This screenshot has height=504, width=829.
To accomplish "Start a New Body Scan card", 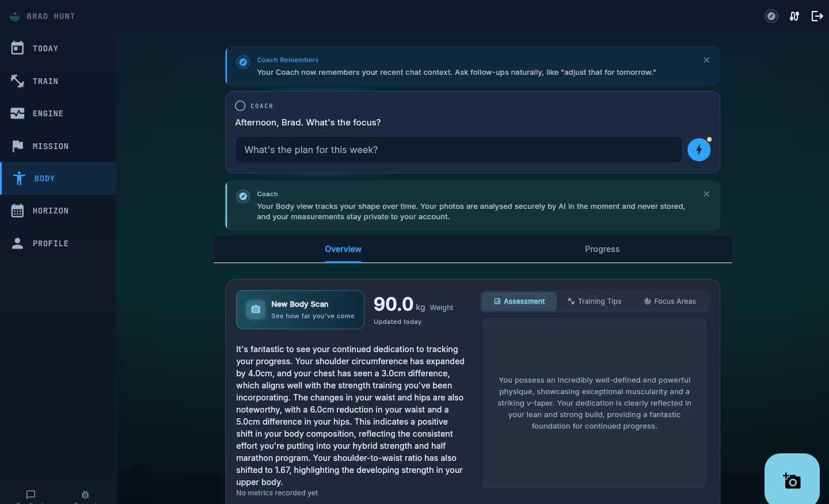I will (300, 310).
